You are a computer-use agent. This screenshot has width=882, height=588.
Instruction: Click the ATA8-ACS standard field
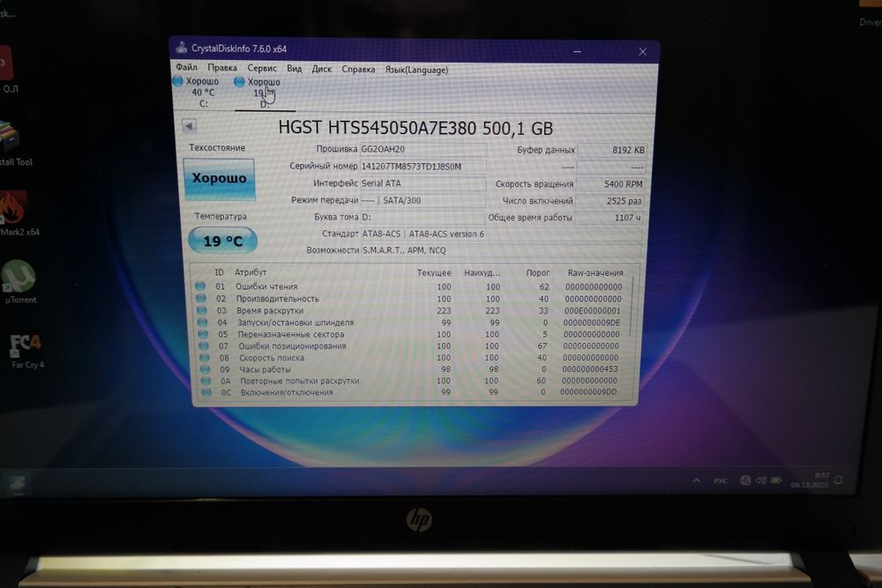501,234
